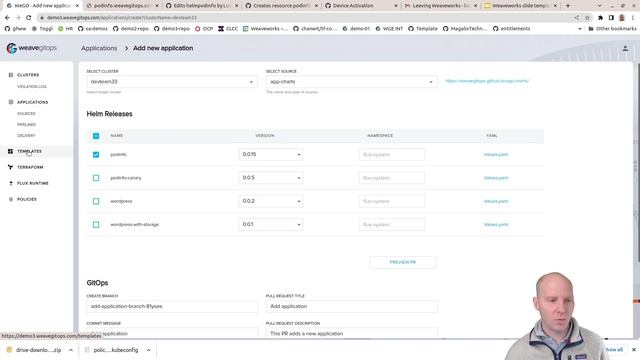Focus the Pull Request Title field
640x360 pixels.
click(x=351, y=307)
